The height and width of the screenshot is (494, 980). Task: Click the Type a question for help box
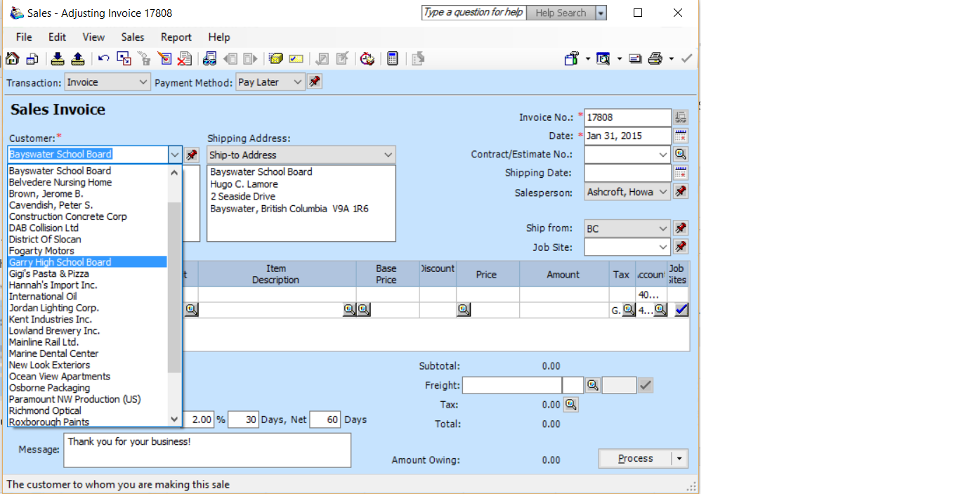[x=473, y=13]
